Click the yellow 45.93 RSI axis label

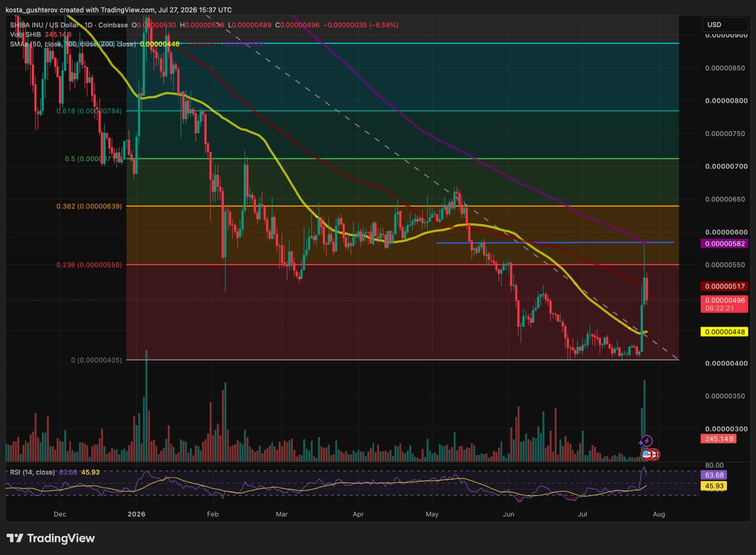click(x=713, y=486)
